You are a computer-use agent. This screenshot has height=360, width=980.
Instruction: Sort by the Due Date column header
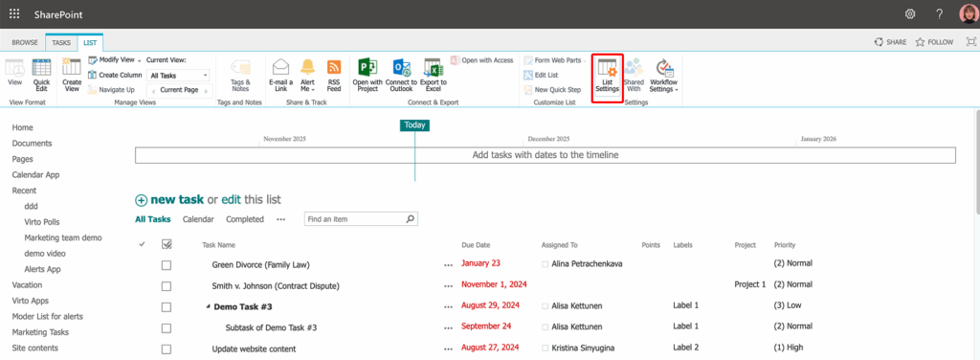476,245
